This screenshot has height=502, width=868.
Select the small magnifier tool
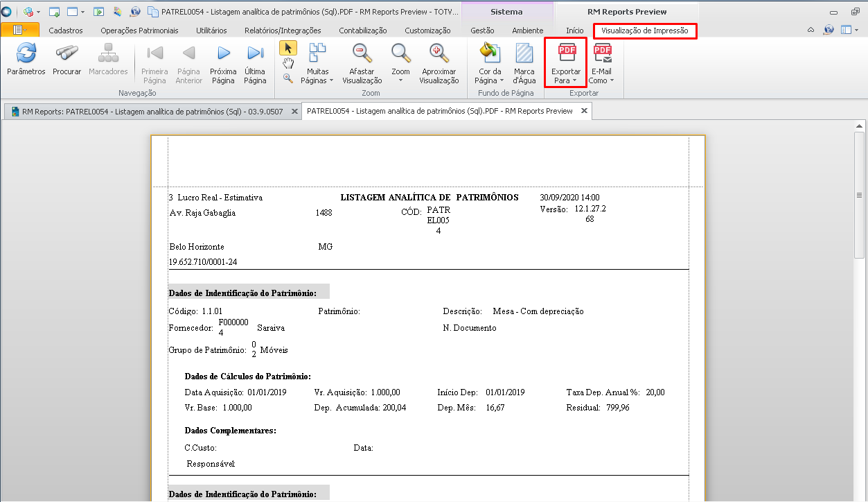[x=288, y=78]
